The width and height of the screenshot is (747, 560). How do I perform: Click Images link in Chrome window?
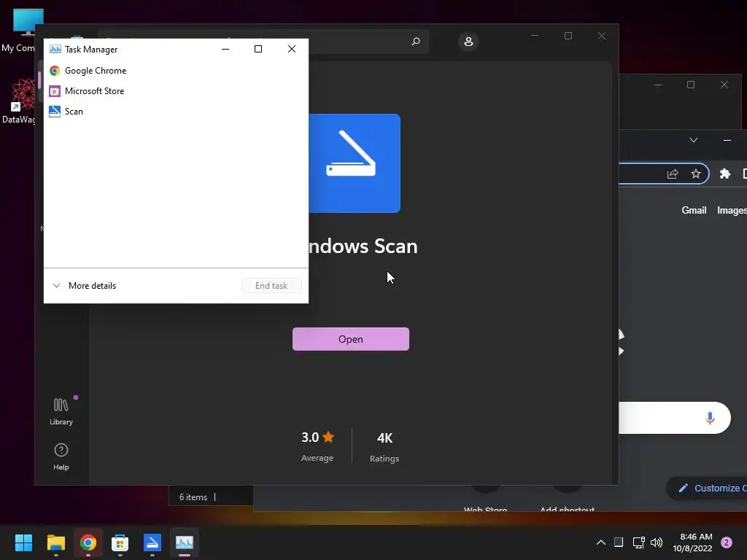point(732,210)
